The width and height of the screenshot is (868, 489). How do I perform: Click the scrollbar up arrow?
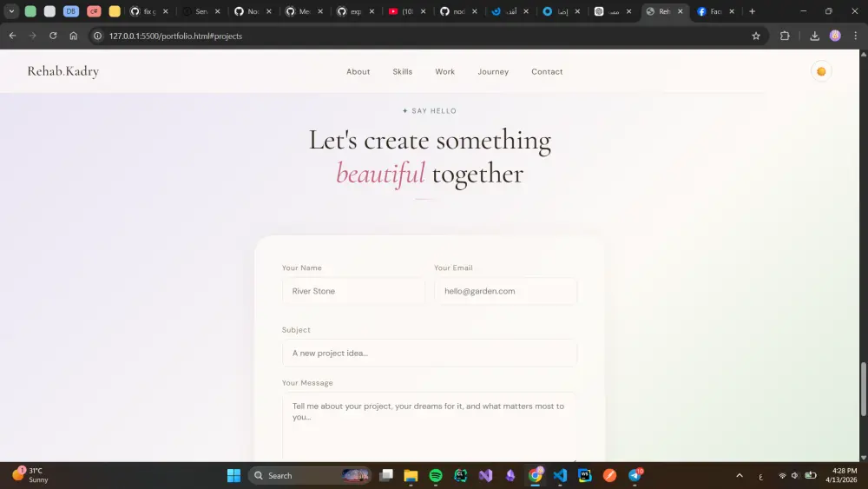[863, 54]
